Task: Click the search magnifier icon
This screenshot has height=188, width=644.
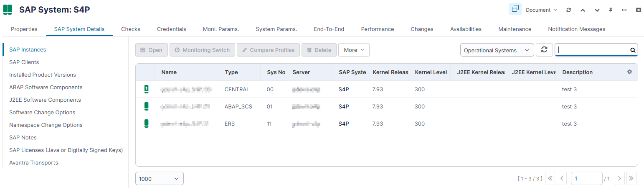Action: pyautogui.click(x=633, y=50)
